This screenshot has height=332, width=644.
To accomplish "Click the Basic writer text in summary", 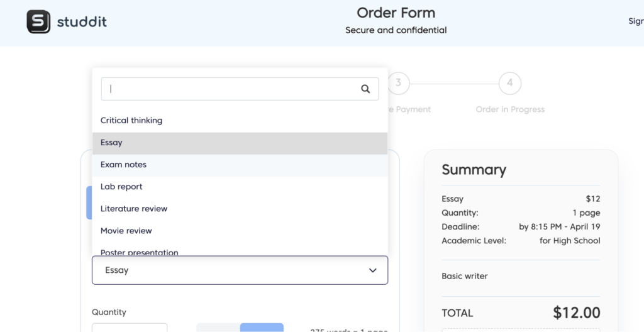I will (465, 276).
